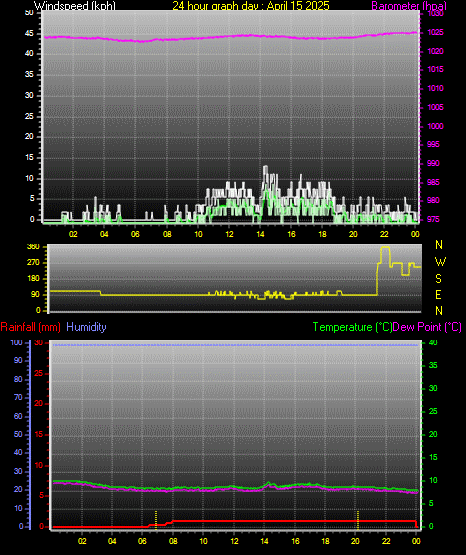
Task: Click the 06 hour label under windspeed chart
Action: [135, 234]
